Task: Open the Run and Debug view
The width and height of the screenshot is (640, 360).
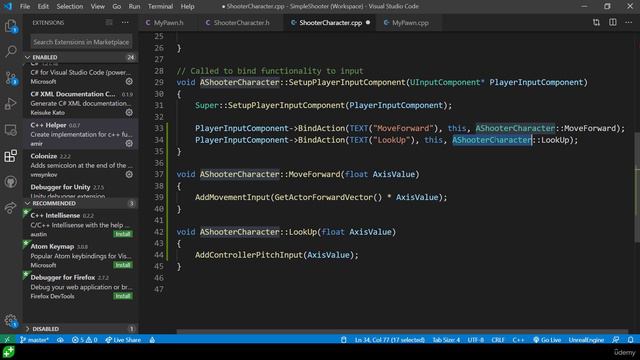Action: coord(11,104)
